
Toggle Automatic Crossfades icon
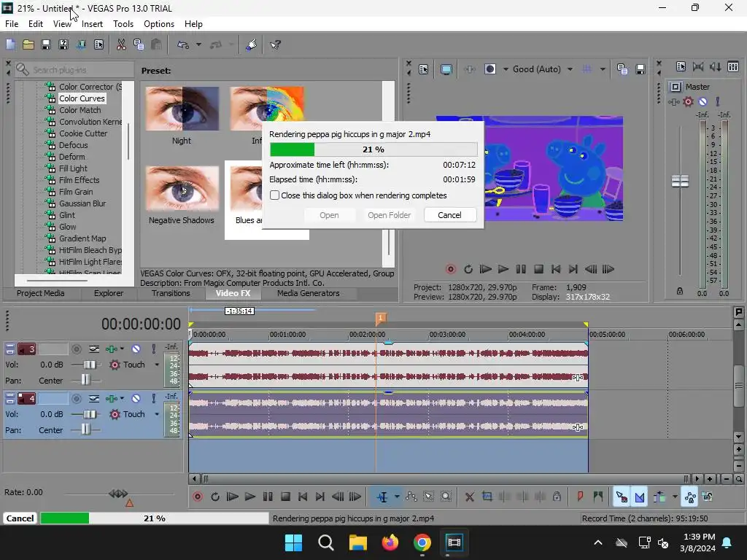(x=640, y=497)
